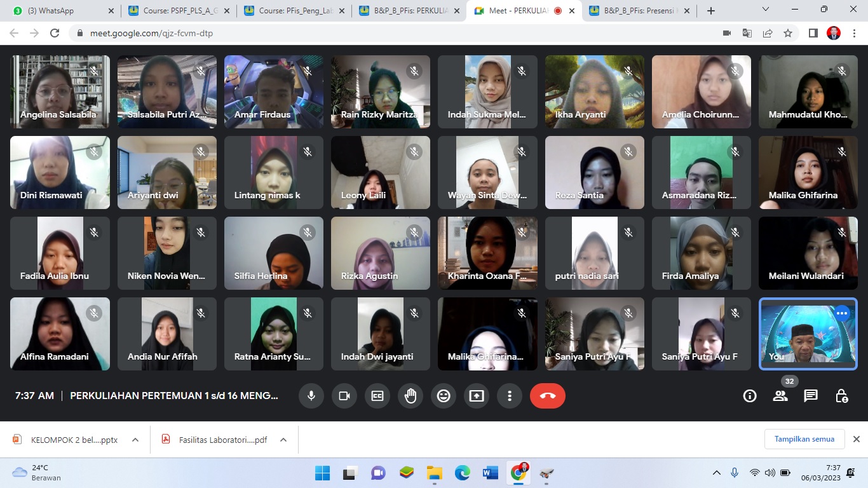Click the raise hand icon
Viewport: 868px width, 488px height.
click(x=410, y=396)
